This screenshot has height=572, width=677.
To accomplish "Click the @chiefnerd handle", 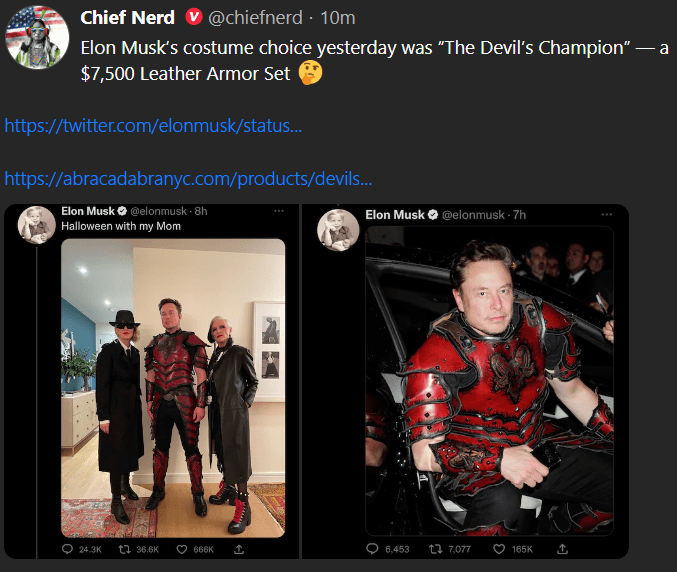I will [x=256, y=18].
